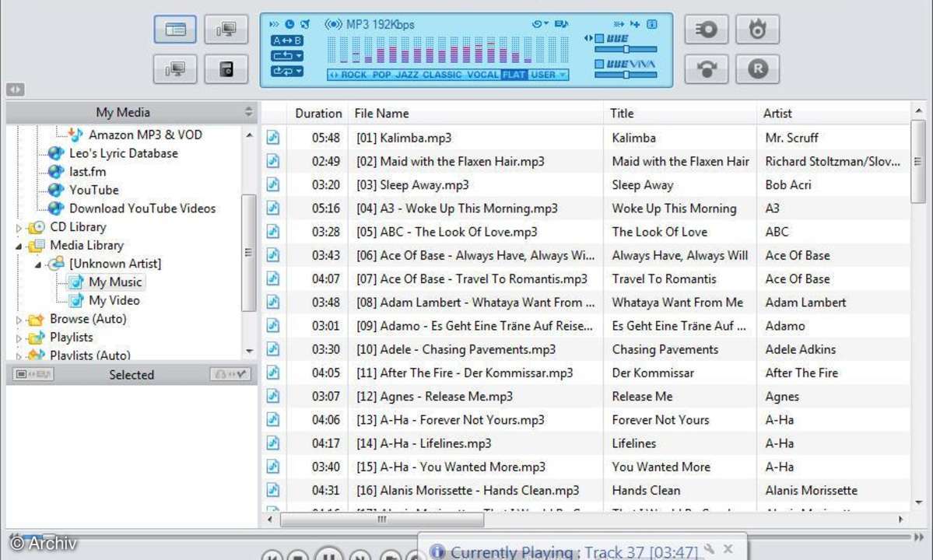
Task: Enable the BBE VIVA checkbox
Action: tap(599, 65)
